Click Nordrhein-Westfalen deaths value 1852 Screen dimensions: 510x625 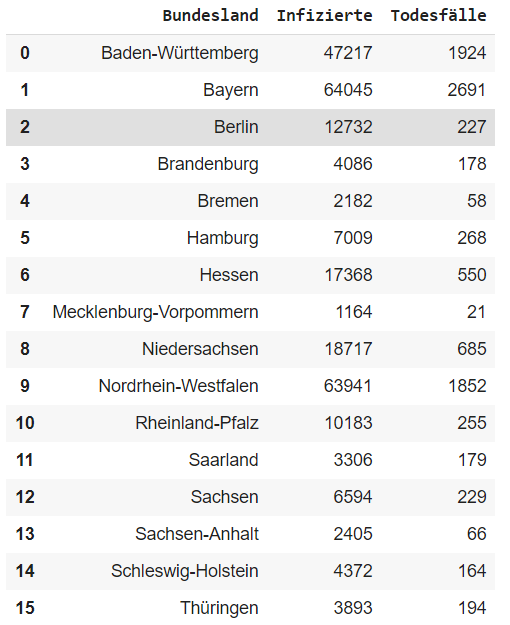(x=467, y=386)
